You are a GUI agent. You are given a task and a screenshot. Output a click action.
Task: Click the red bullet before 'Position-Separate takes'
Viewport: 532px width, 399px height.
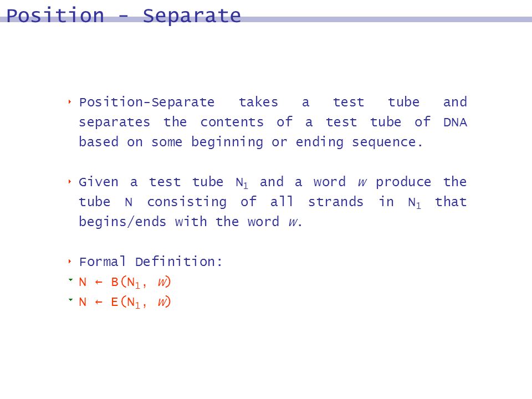click(70, 102)
